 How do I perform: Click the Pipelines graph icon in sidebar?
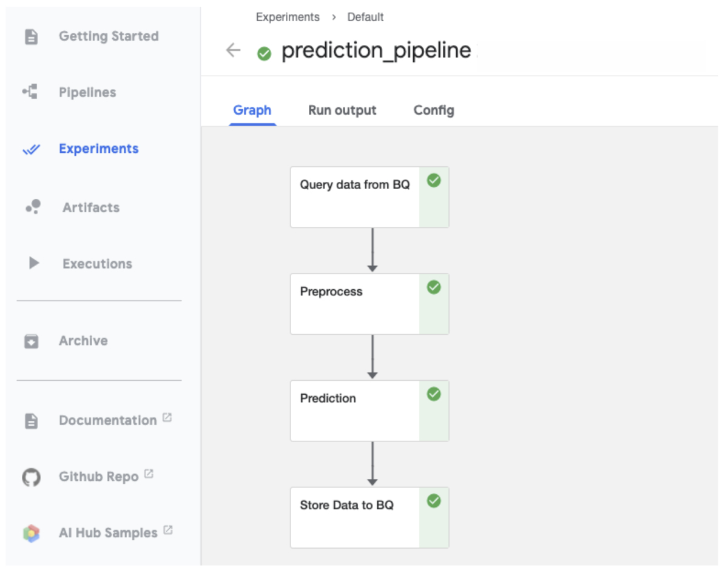coord(30,92)
